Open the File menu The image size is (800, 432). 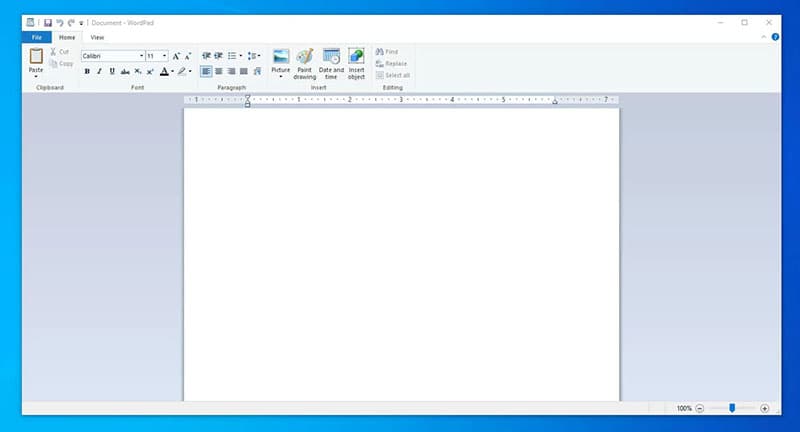36,37
